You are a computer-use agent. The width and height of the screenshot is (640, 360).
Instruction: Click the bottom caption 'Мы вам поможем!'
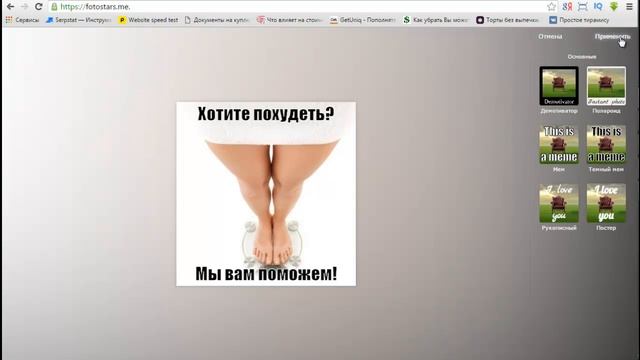[266, 273]
